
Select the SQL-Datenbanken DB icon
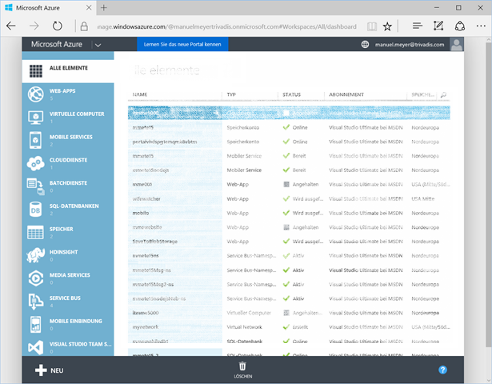[36, 210]
